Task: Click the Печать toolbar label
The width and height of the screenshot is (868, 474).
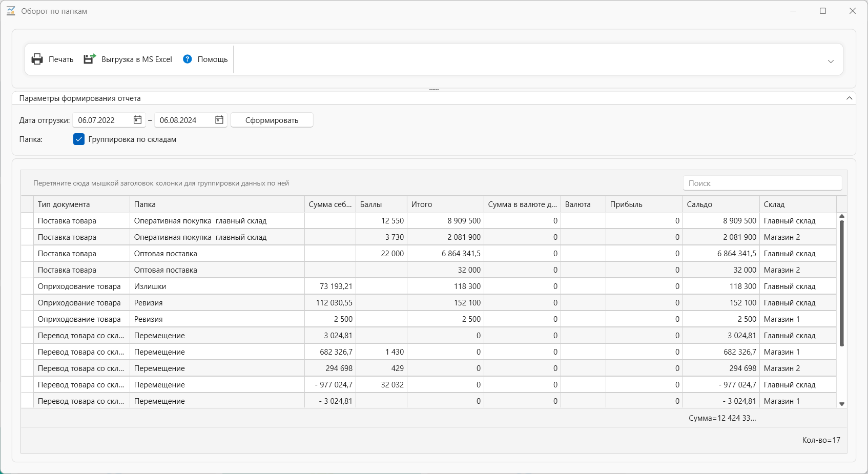Action: click(61, 59)
